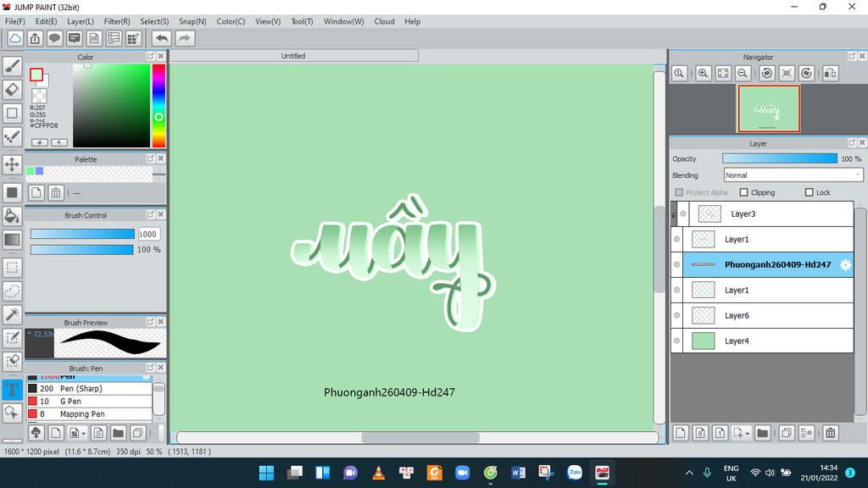Toggle visibility of Phuonganh260409-Hd247 layer
868x488 pixels.
tap(676, 264)
